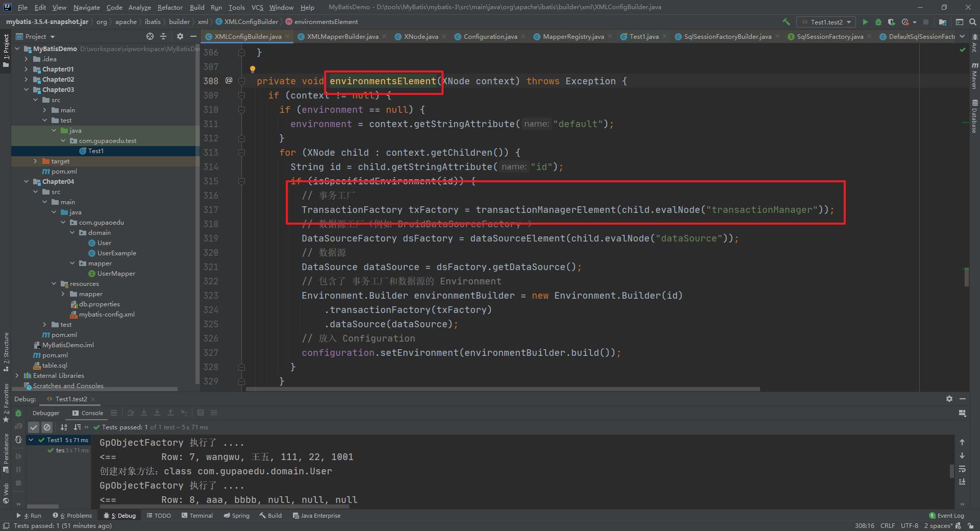The height and width of the screenshot is (531, 980).
Task: Collapse the Chapter03 folder
Action: 26,89
